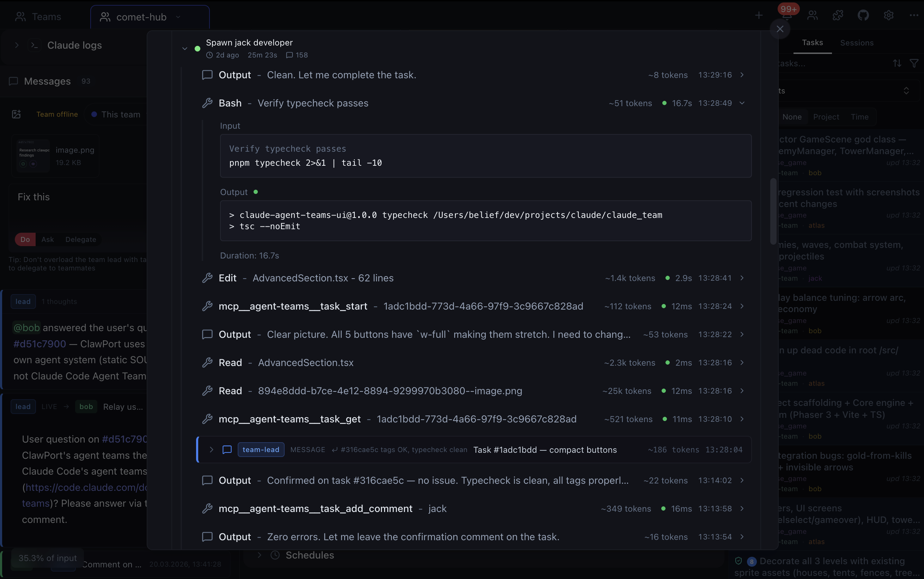Image resolution: width=924 pixels, height=579 pixels.
Task: Click the Delegate button
Action: click(x=80, y=239)
